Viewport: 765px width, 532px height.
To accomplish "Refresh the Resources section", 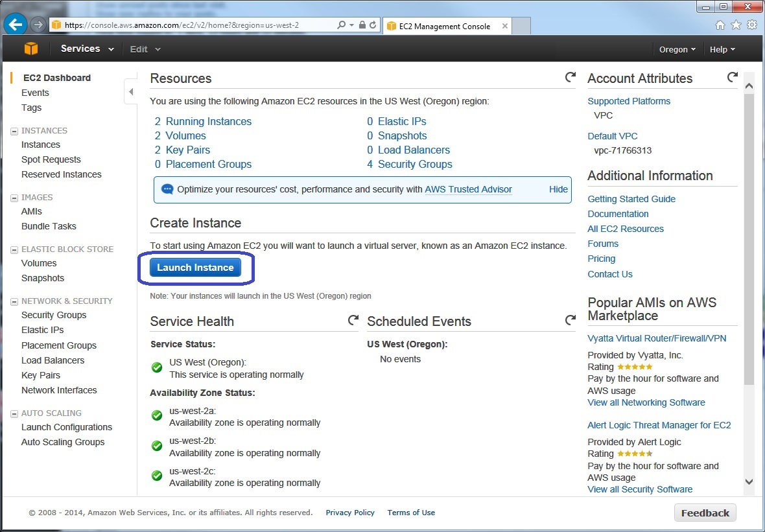I will click(570, 77).
